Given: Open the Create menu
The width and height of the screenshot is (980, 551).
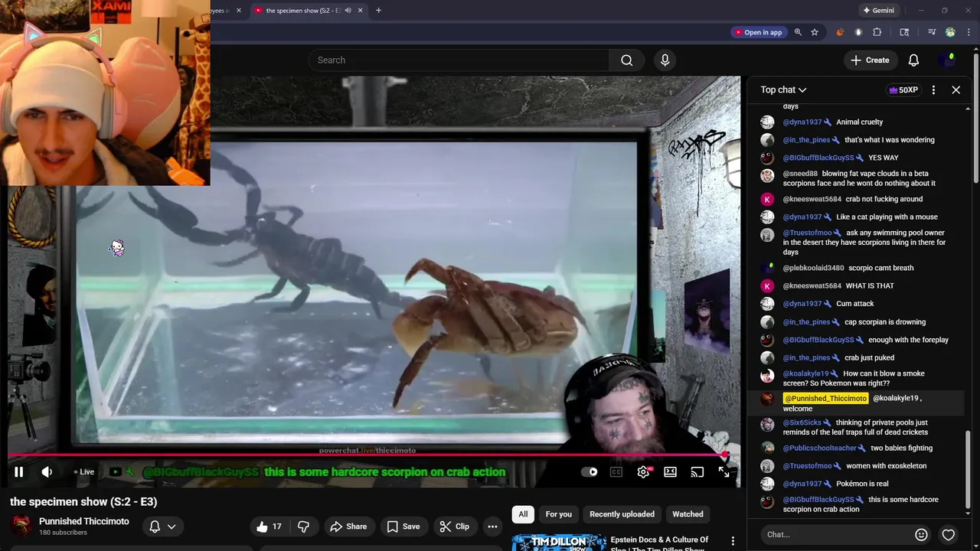Looking at the screenshot, I should (870, 60).
